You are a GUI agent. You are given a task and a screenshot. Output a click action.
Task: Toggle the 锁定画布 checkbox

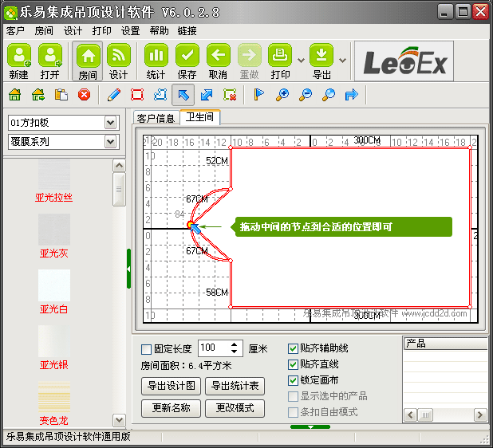click(x=293, y=380)
